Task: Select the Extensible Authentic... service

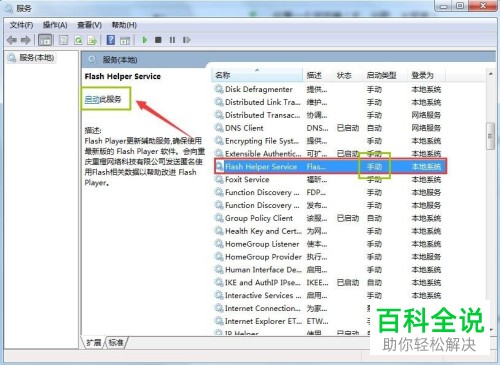Action: click(x=263, y=154)
